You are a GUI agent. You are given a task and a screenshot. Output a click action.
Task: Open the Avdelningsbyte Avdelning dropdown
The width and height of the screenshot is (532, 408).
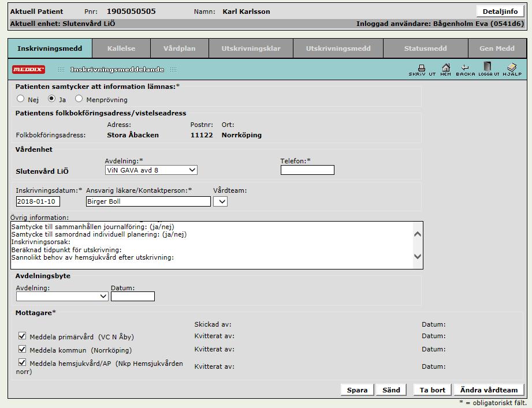(x=62, y=297)
